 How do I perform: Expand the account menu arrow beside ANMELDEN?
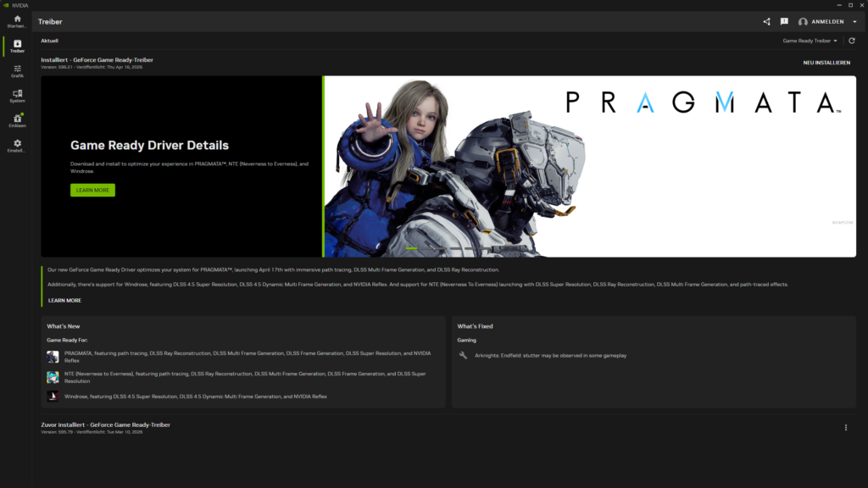pos(854,21)
